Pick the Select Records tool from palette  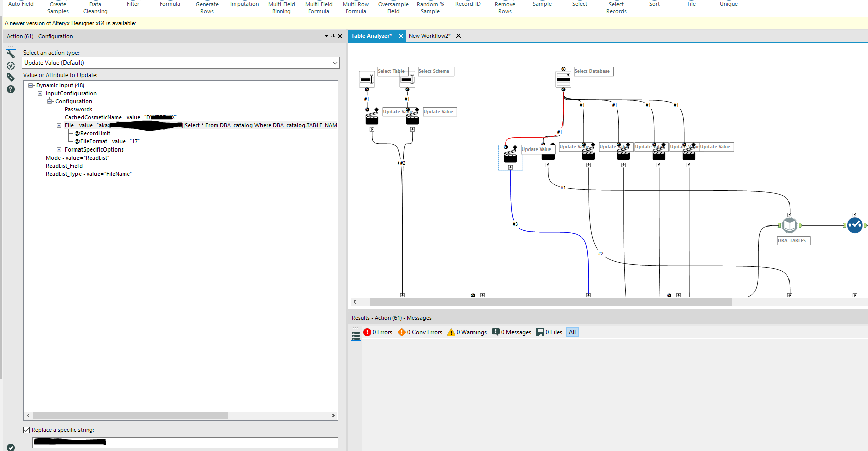click(616, 8)
